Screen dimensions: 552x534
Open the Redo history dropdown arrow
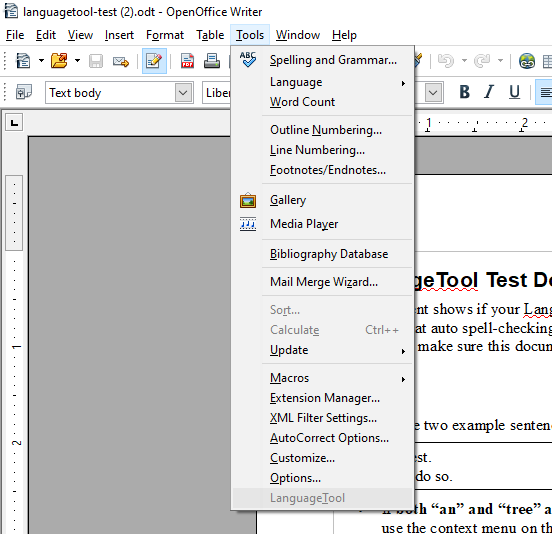point(500,61)
